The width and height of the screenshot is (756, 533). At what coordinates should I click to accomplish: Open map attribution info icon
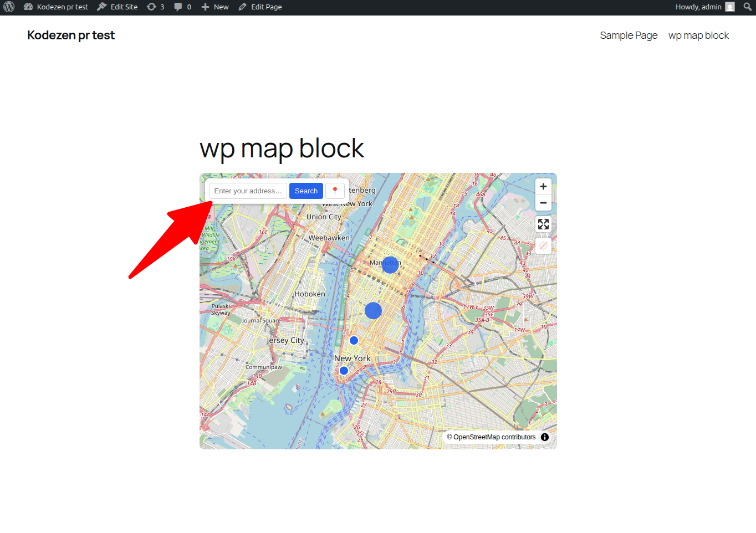coord(545,437)
